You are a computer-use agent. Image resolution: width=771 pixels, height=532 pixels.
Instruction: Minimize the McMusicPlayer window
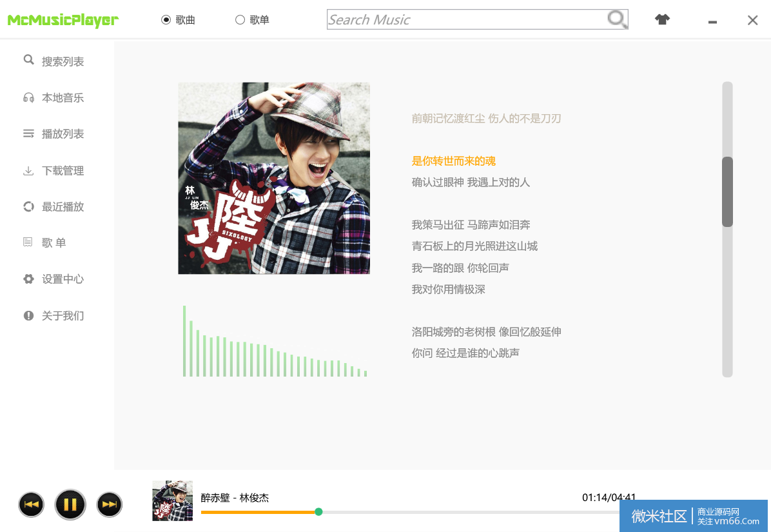click(712, 21)
